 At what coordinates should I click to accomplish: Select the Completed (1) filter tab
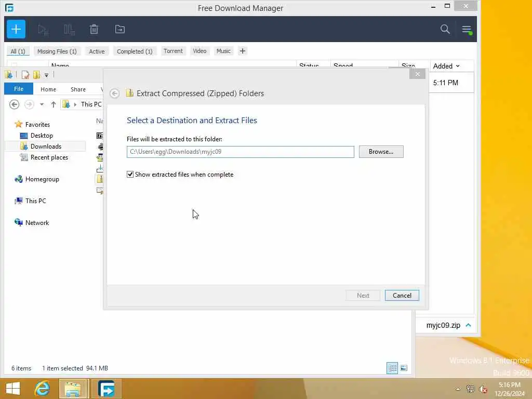click(135, 51)
